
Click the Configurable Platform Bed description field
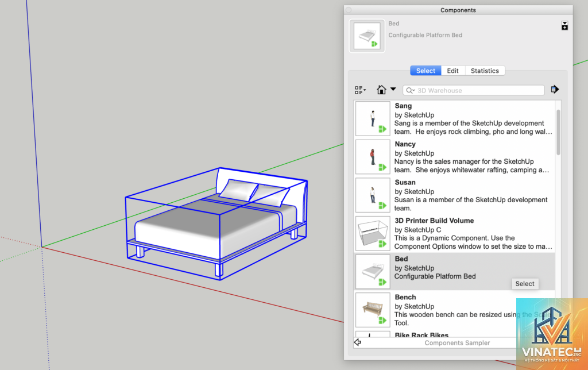coord(425,35)
